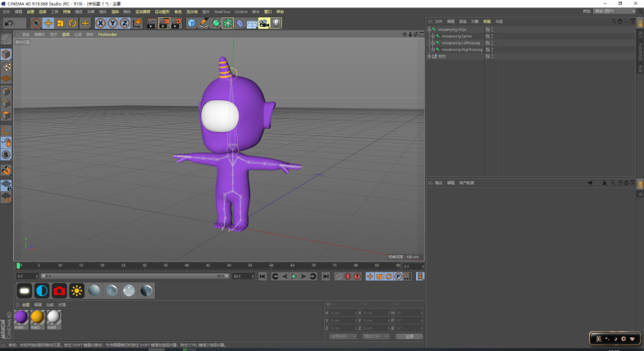The width and height of the screenshot is (644, 351).
Task: Click the yellow sun light preset icon
Action: click(x=77, y=290)
